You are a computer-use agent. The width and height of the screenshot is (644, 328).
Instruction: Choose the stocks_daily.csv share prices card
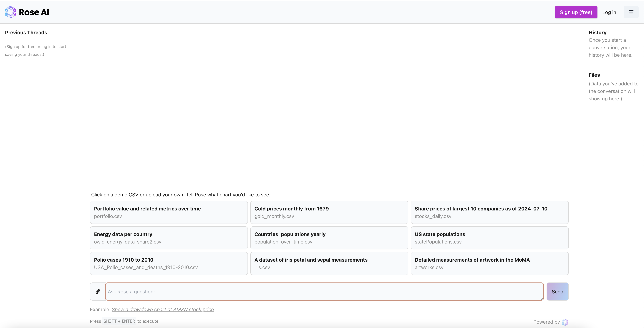pos(490,212)
